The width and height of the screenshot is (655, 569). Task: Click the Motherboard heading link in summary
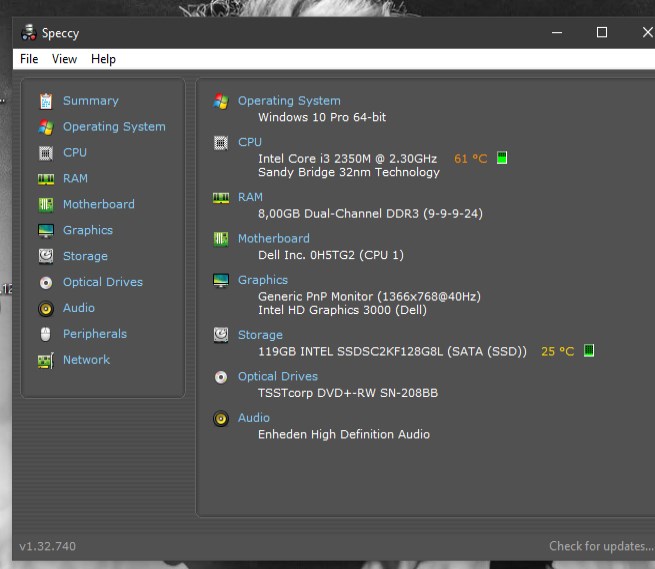point(274,238)
